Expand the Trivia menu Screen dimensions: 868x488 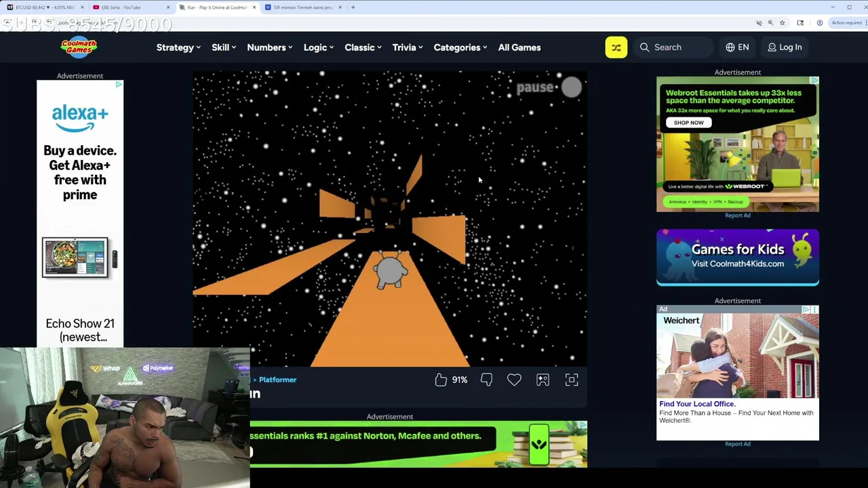[407, 47]
